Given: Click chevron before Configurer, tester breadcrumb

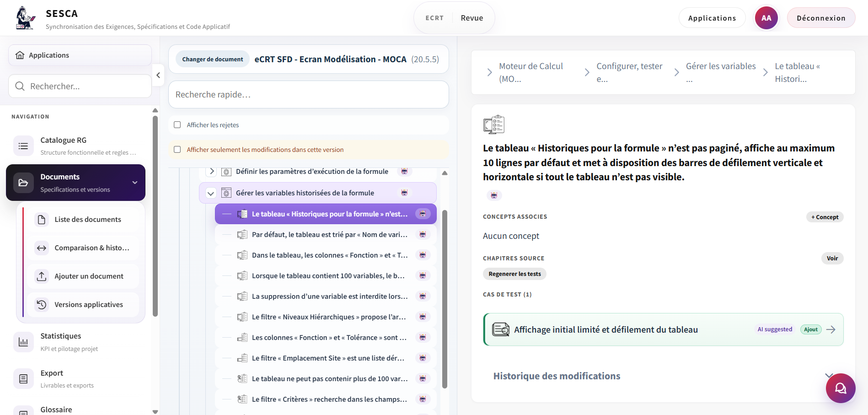Looking at the screenshot, I should [x=587, y=72].
